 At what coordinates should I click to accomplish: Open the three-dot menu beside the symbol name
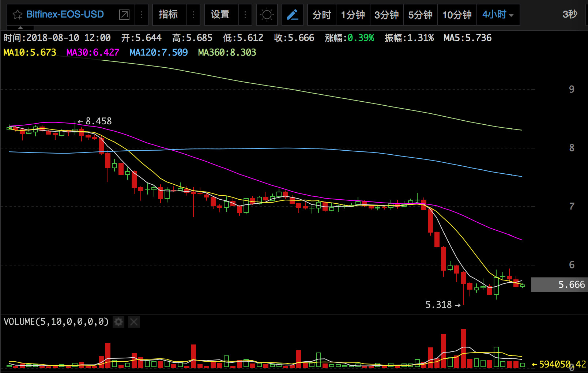142,15
